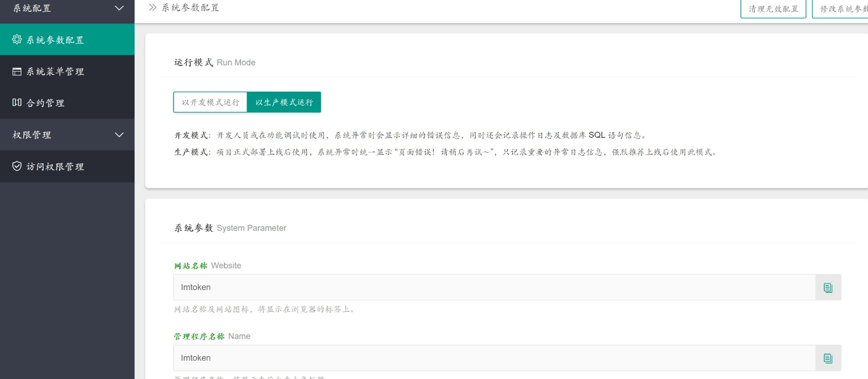Click the copy icon in Name field

pos(828,358)
